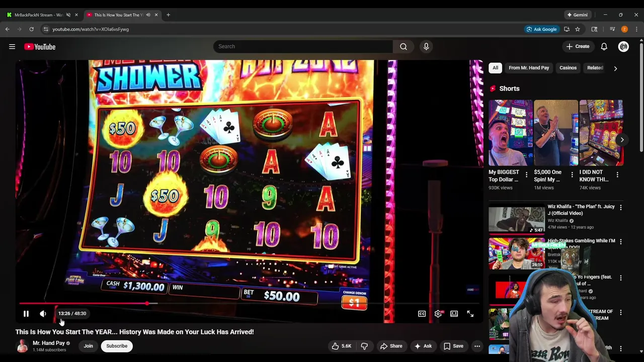Like the video with 5.6K likes
This screenshot has width=644, height=362.
click(x=341, y=346)
